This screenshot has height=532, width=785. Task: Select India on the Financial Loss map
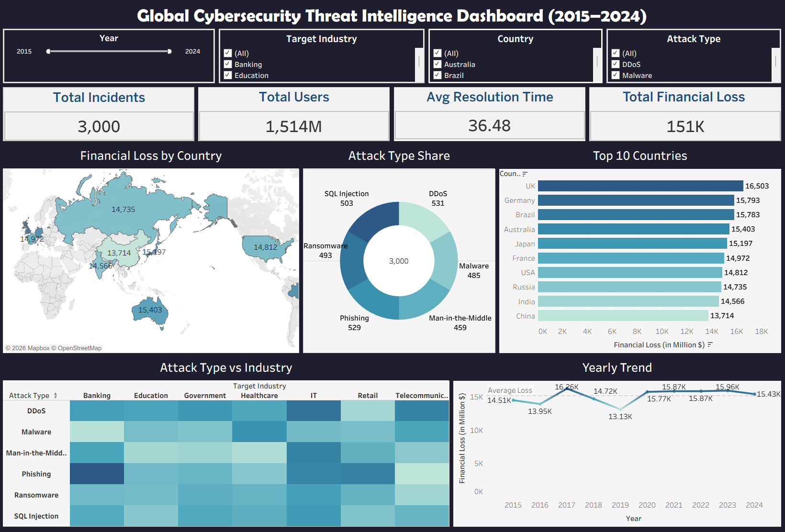[x=101, y=266]
